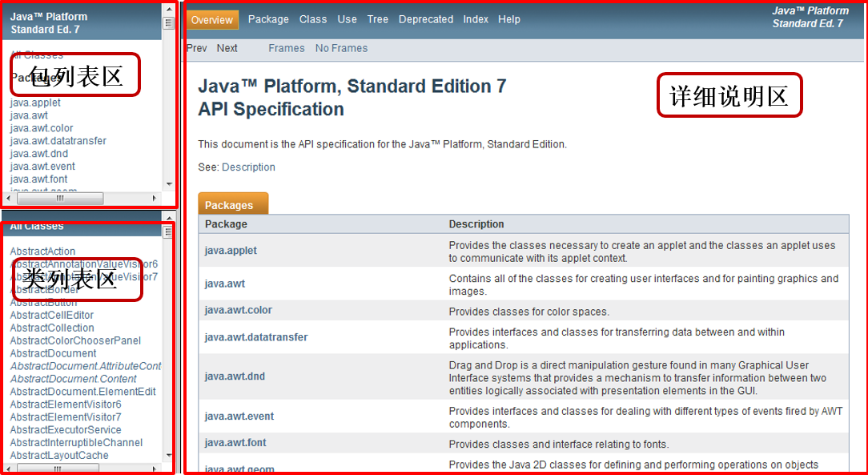Click the 'Provides classes and interface relating to fonts.' cell
Screen dimensions: 868x475
pyautogui.click(x=559, y=444)
